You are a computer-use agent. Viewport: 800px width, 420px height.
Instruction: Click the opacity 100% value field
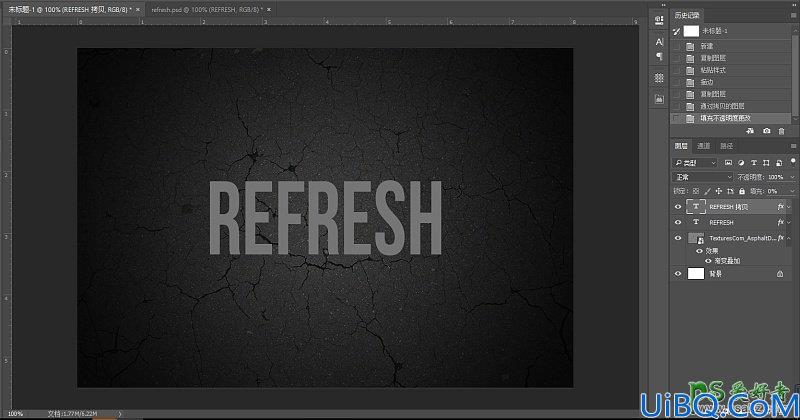pyautogui.click(x=775, y=177)
